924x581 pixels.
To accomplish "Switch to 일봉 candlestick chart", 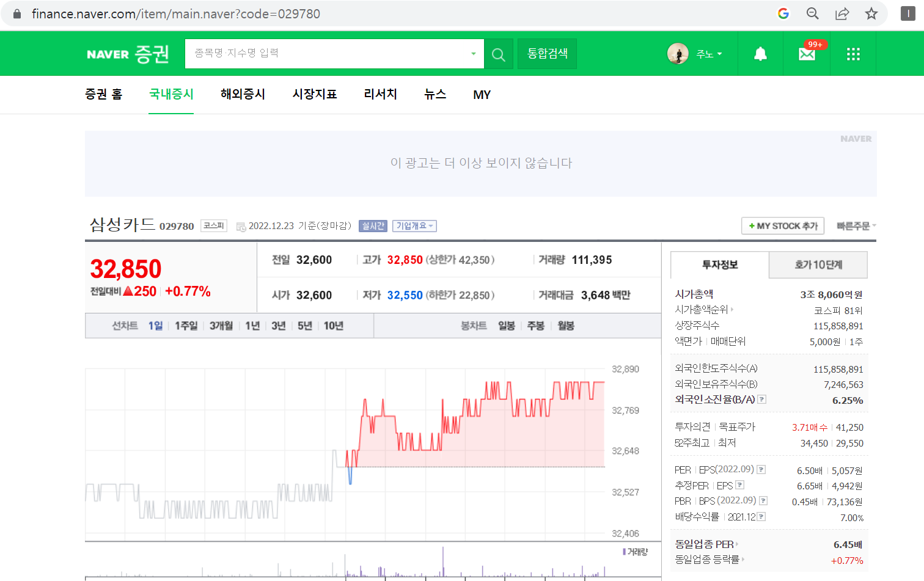I will point(507,326).
